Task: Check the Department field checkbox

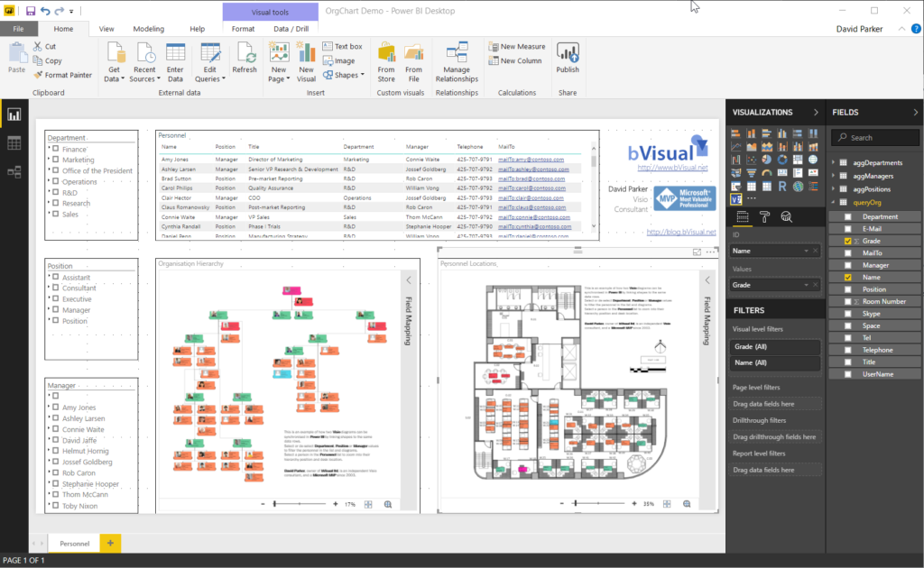Action: point(849,216)
